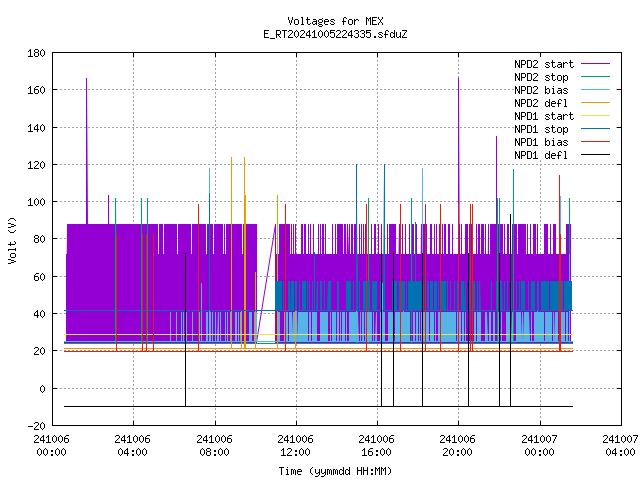This screenshot has width=640, height=480.
Task: Click the orange NPD2 defl legend line
Action: coord(595,102)
